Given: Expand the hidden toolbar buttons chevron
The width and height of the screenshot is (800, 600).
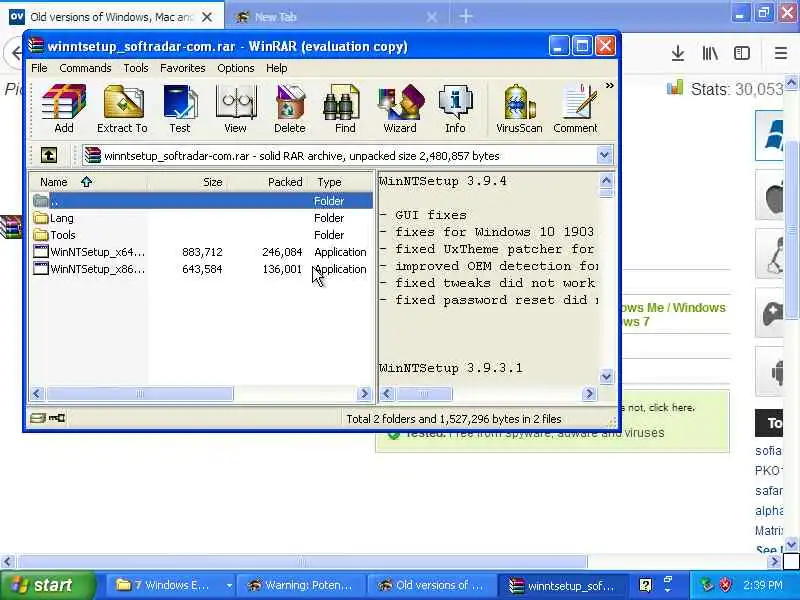Looking at the screenshot, I should point(610,86).
